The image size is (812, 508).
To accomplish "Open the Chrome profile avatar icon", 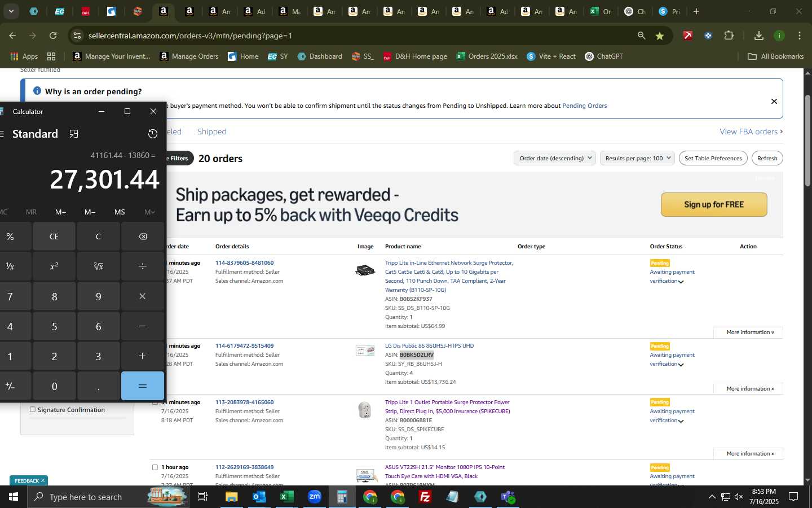I will point(779,36).
